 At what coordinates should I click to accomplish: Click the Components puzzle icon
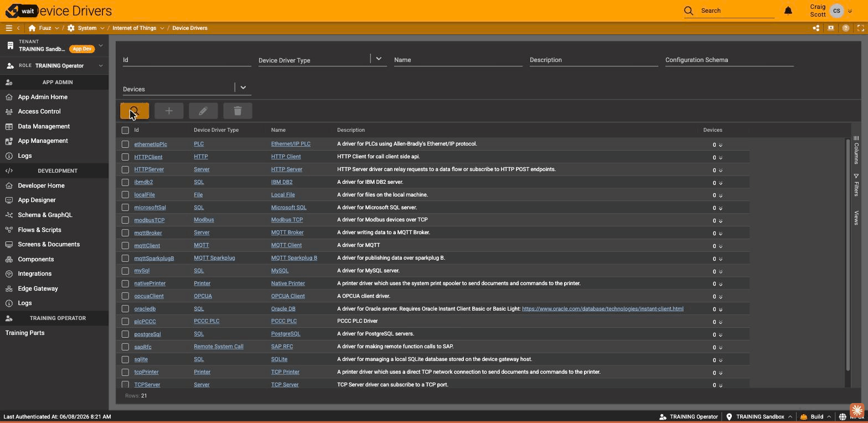(9, 259)
